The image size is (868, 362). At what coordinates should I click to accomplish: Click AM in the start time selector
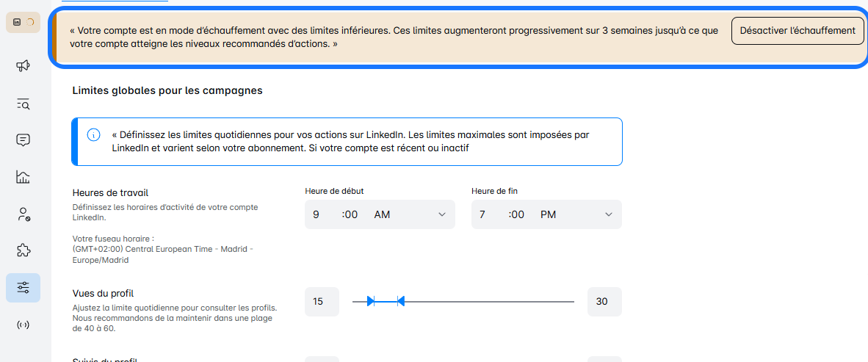click(382, 214)
